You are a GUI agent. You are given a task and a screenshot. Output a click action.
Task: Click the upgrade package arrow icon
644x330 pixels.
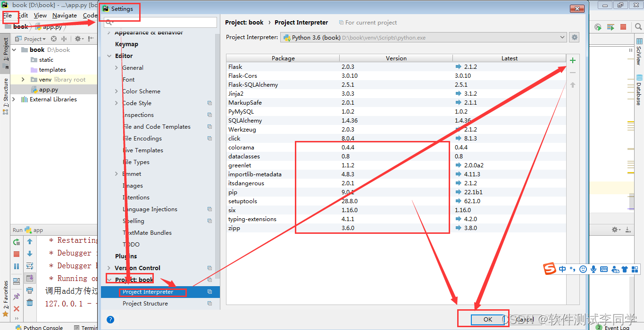(573, 85)
